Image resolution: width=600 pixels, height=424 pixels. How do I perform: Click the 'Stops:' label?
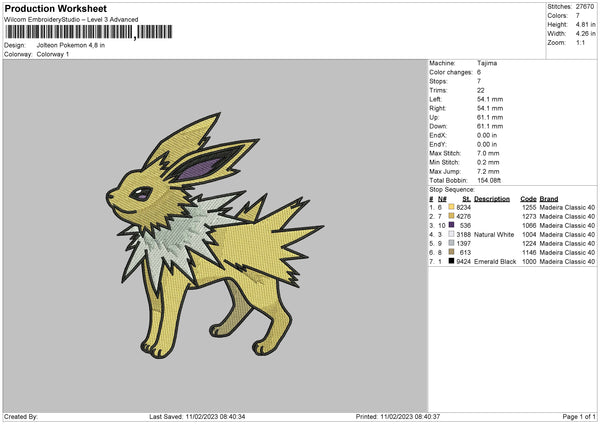[x=438, y=81]
